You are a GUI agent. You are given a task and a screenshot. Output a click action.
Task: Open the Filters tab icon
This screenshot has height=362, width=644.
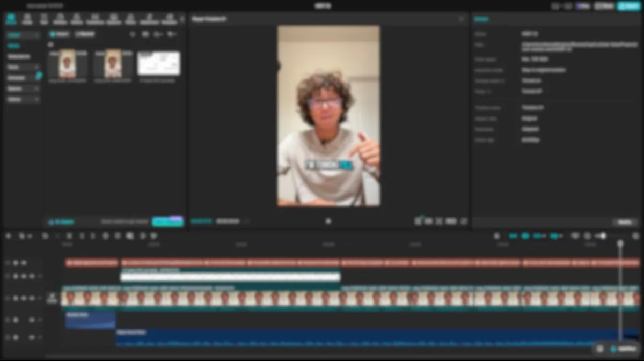click(130, 19)
